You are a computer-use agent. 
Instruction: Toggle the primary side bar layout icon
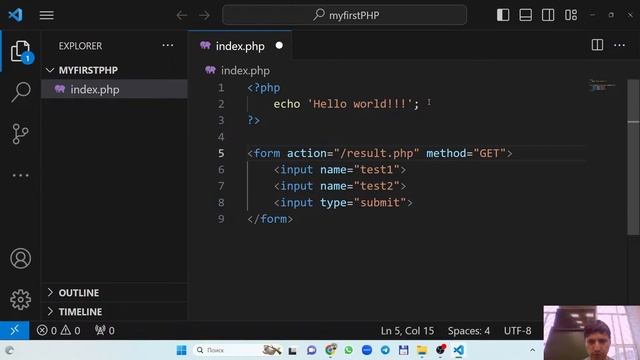tap(503, 15)
